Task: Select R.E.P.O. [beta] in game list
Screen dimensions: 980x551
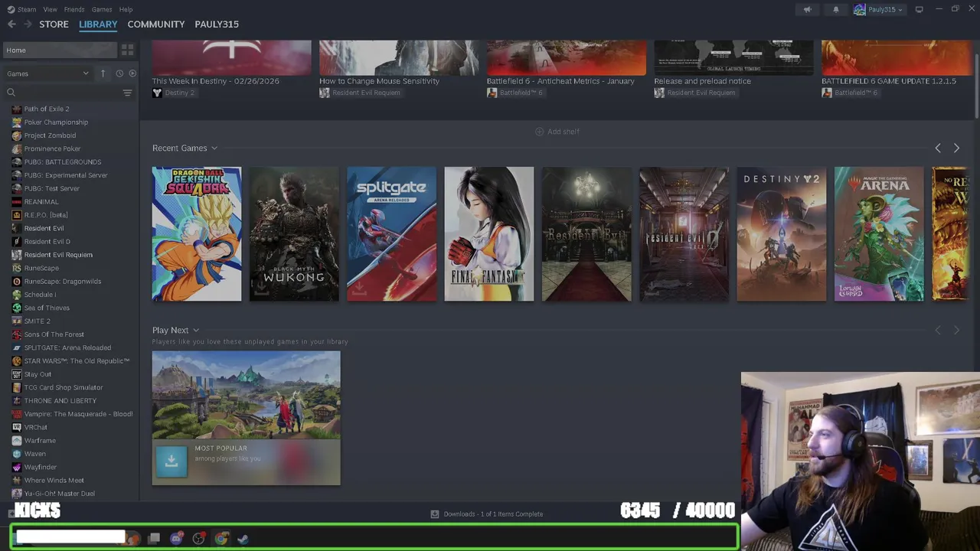Action: click(46, 215)
